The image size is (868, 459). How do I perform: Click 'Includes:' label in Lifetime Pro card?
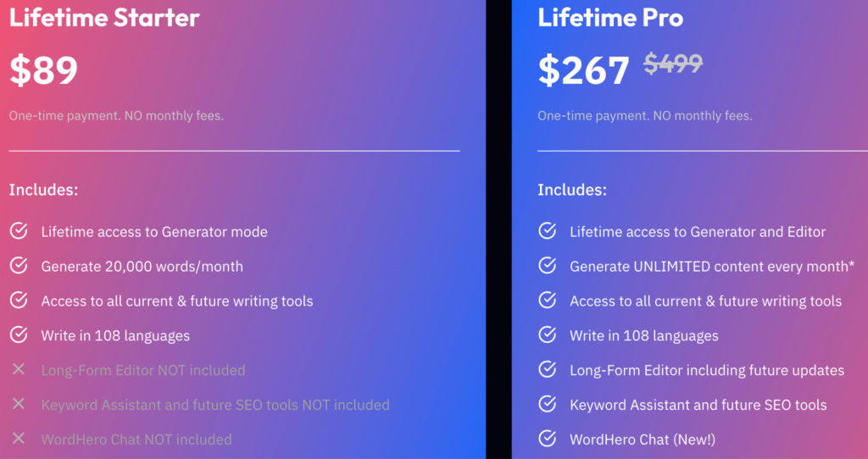572,190
